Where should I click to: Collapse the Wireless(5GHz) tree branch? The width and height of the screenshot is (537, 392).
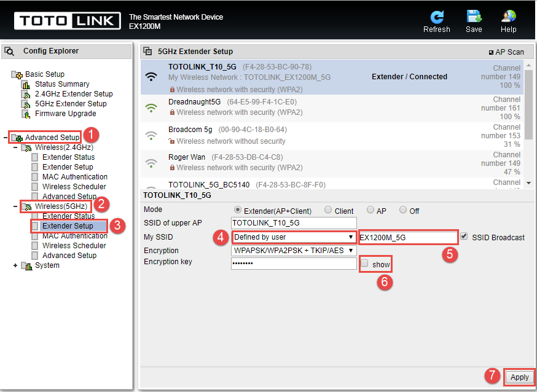coord(15,206)
